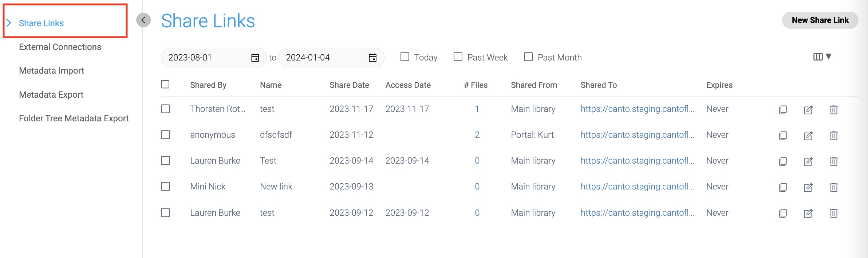The image size is (868, 258).
Task: Copy the share link for Thorsten's test row
Action: (783, 110)
